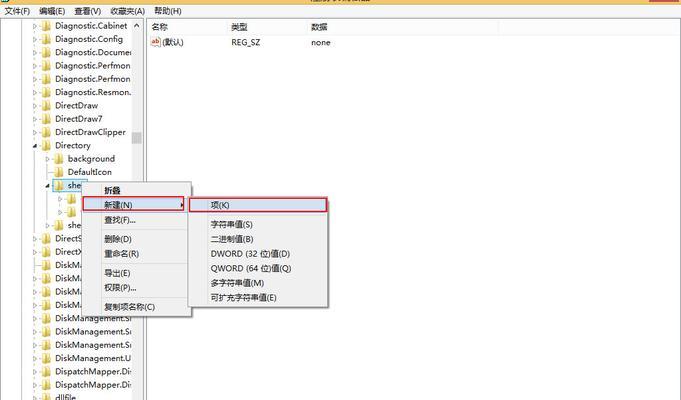The height and width of the screenshot is (400, 681).
Task: Click the tree pane scrollbar thumb
Action: (x=137, y=138)
